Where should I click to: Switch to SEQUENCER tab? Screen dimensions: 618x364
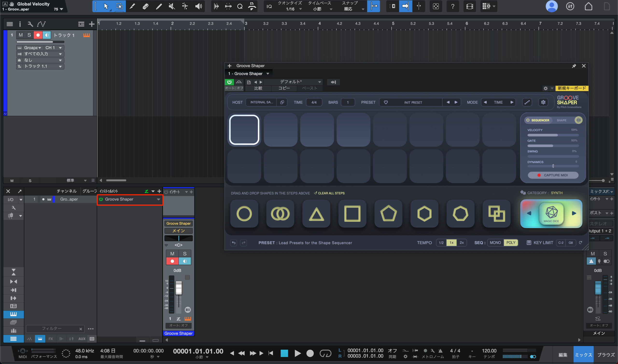point(539,120)
